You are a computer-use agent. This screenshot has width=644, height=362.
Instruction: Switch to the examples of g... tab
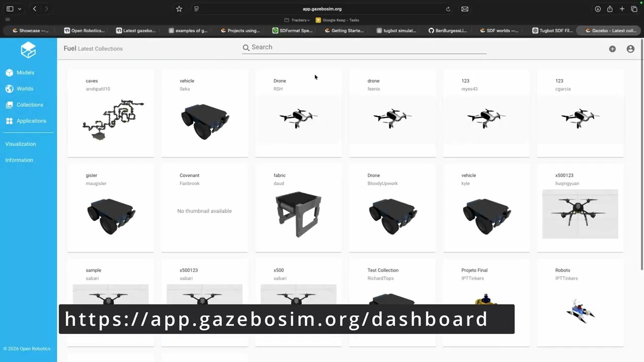[188, 31]
